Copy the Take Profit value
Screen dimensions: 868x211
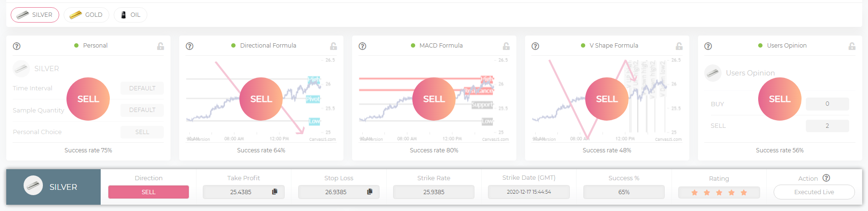coord(275,192)
